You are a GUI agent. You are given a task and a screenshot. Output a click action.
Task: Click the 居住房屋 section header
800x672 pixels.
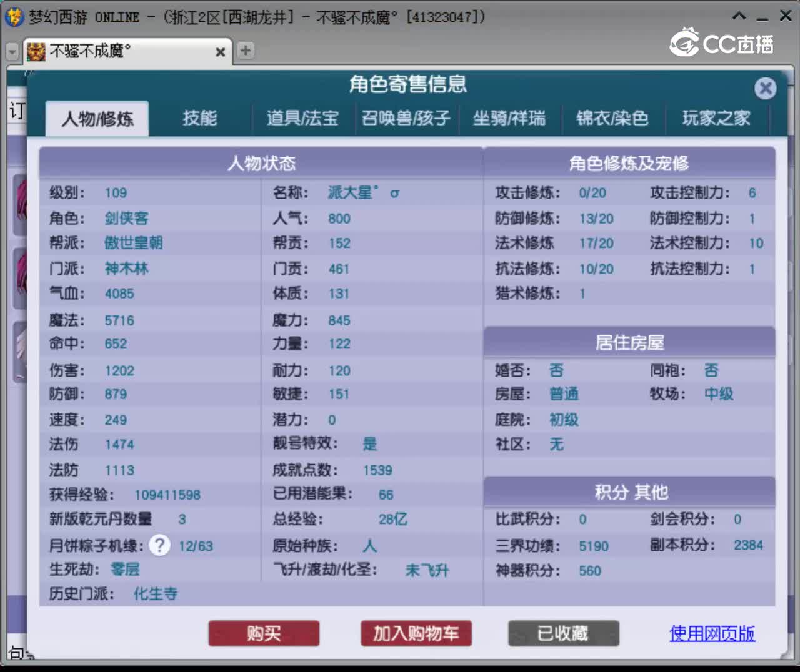629,343
